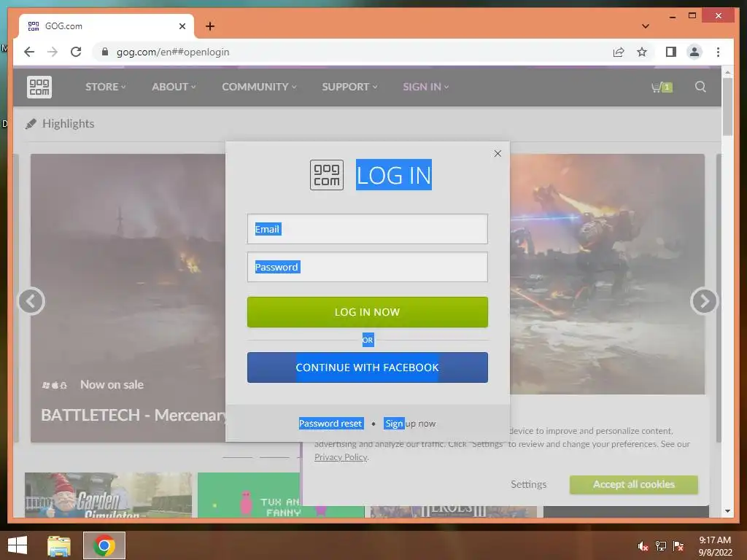The height and width of the screenshot is (560, 747).
Task: Expand the SIGN IN menu
Action: point(426,87)
